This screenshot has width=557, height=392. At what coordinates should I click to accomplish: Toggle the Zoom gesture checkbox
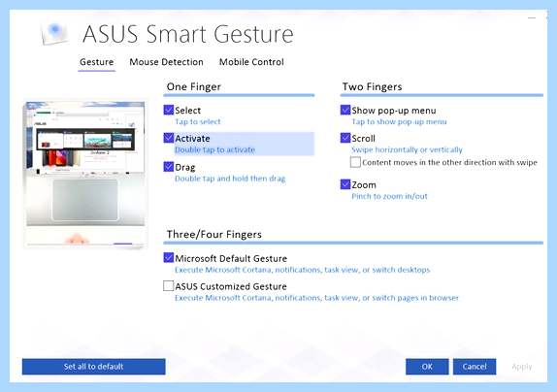tap(345, 184)
